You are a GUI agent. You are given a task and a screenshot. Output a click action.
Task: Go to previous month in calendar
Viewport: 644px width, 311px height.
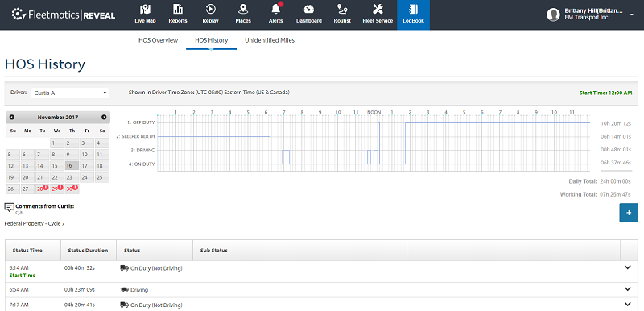(11, 117)
